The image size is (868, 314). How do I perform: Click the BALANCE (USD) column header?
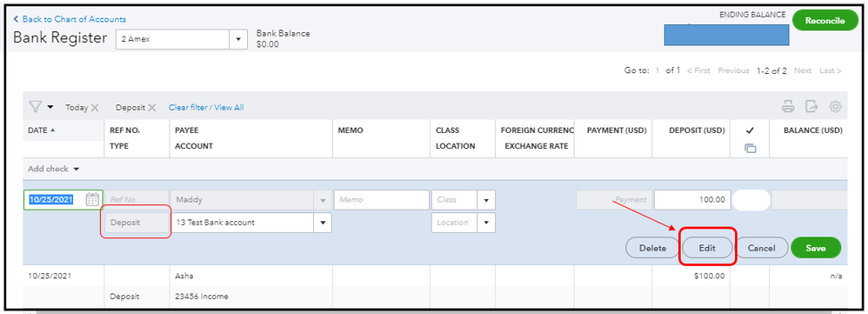tap(812, 131)
